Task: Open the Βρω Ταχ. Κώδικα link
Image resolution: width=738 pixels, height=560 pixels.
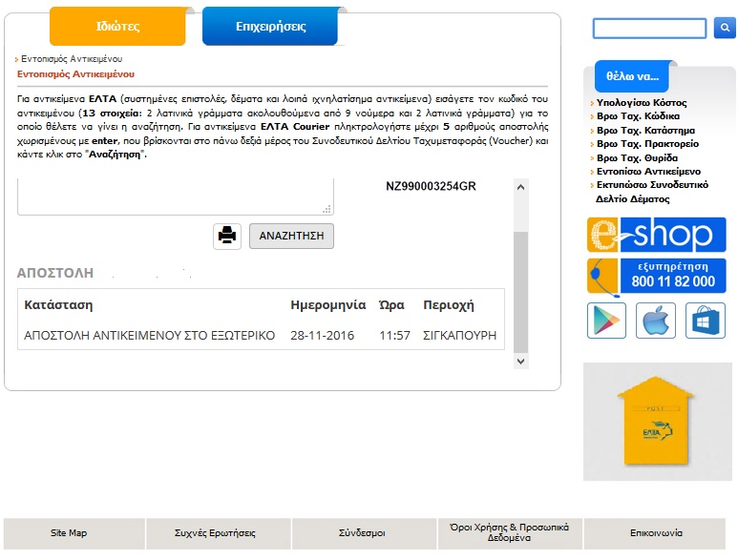Action: 638,116
